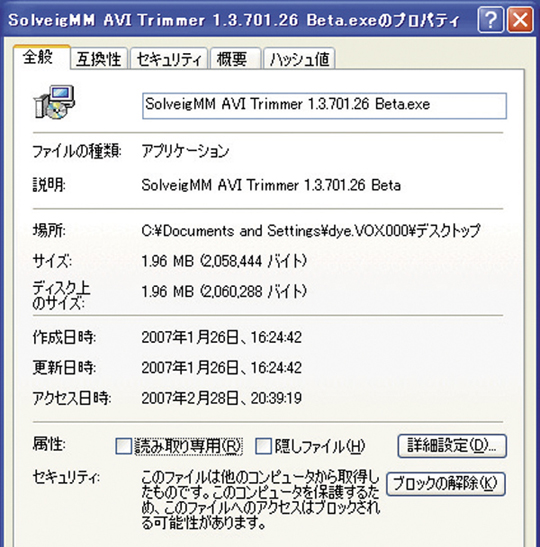Click the ブロックの解除(K) unblock button
Viewport: 540px width, 547px height.
[x=446, y=484]
